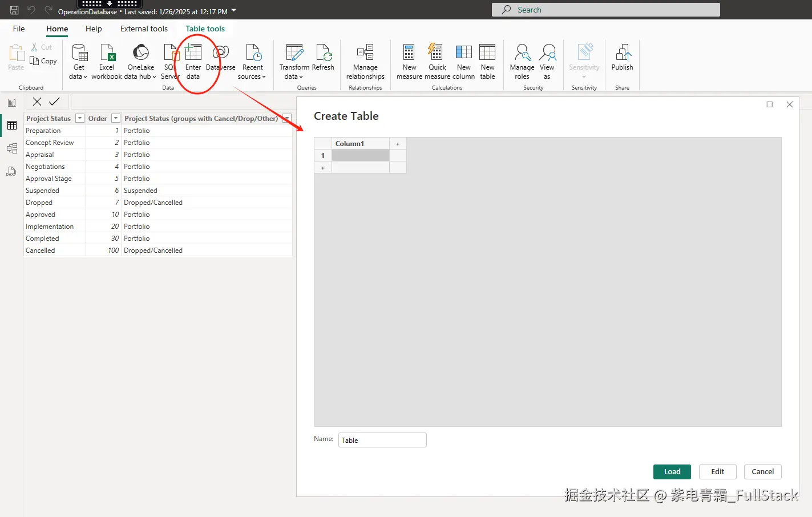Open Get data dropdown

pos(78,61)
